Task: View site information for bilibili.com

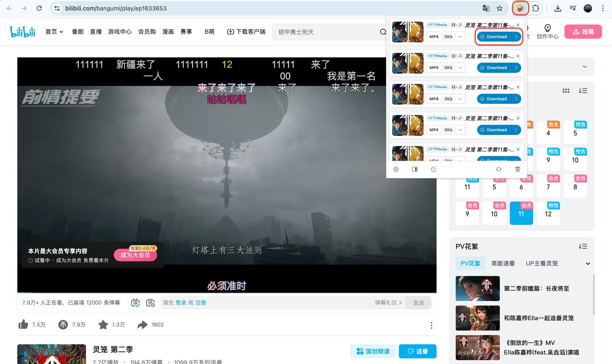Action: [x=57, y=8]
